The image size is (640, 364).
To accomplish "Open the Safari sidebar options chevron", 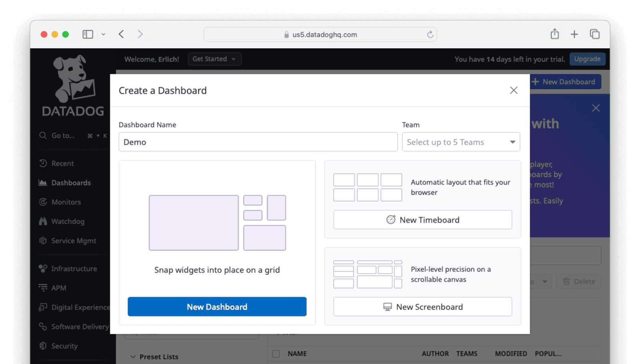I will [103, 34].
